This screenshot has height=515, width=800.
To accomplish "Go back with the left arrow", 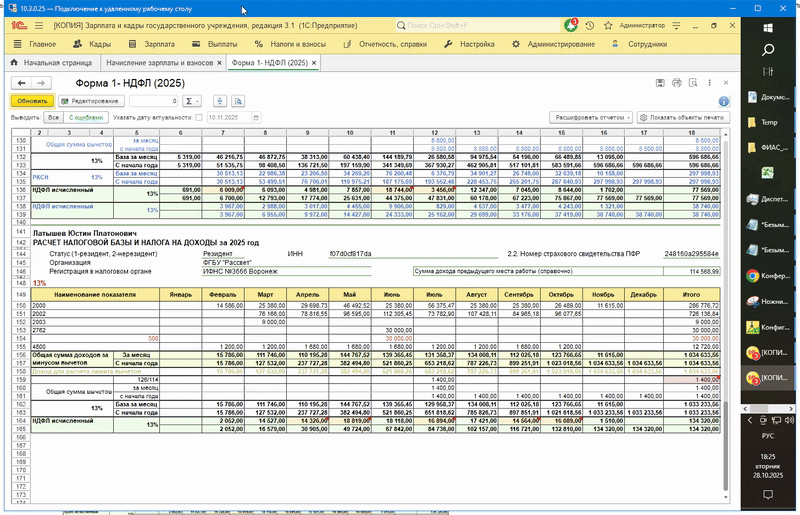I will coord(21,83).
